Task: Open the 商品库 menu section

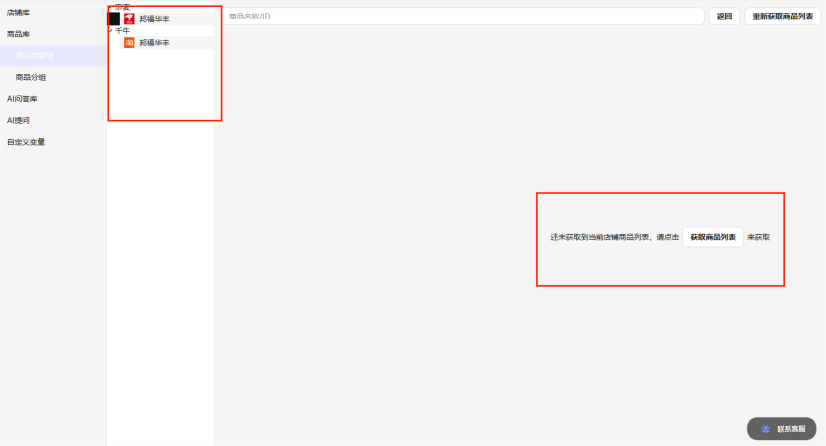Action: (19, 34)
